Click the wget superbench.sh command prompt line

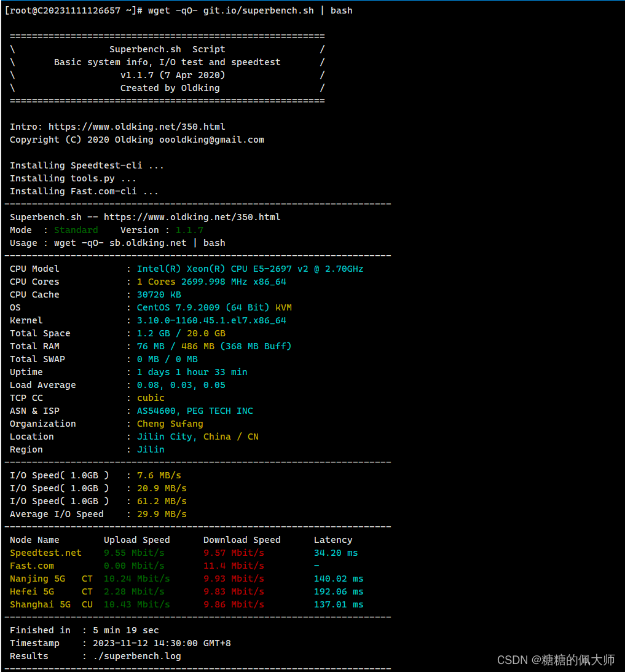point(179,10)
